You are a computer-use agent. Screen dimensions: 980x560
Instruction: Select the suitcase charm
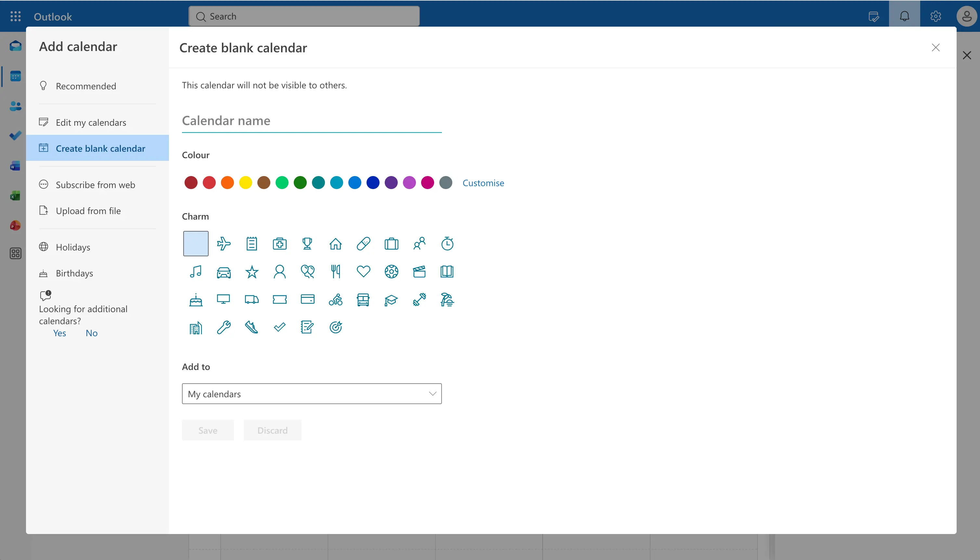coord(392,244)
